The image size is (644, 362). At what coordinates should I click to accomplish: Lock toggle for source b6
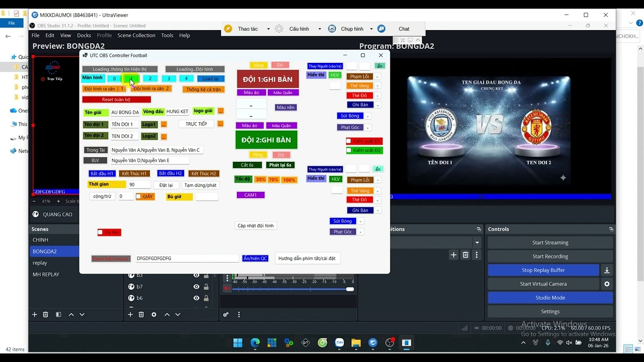206,298
